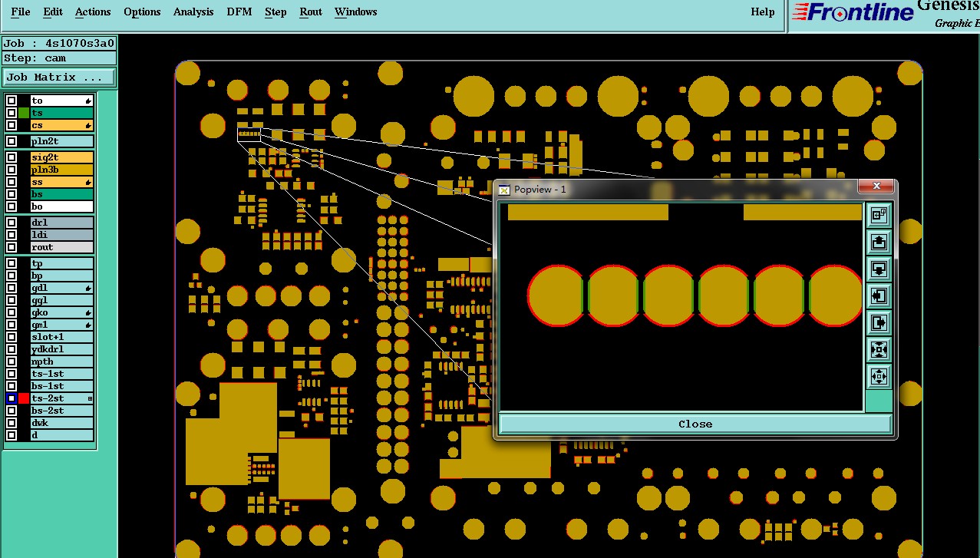Select the 'bp' layer name
Screen dimensions: 980x558
coord(61,276)
